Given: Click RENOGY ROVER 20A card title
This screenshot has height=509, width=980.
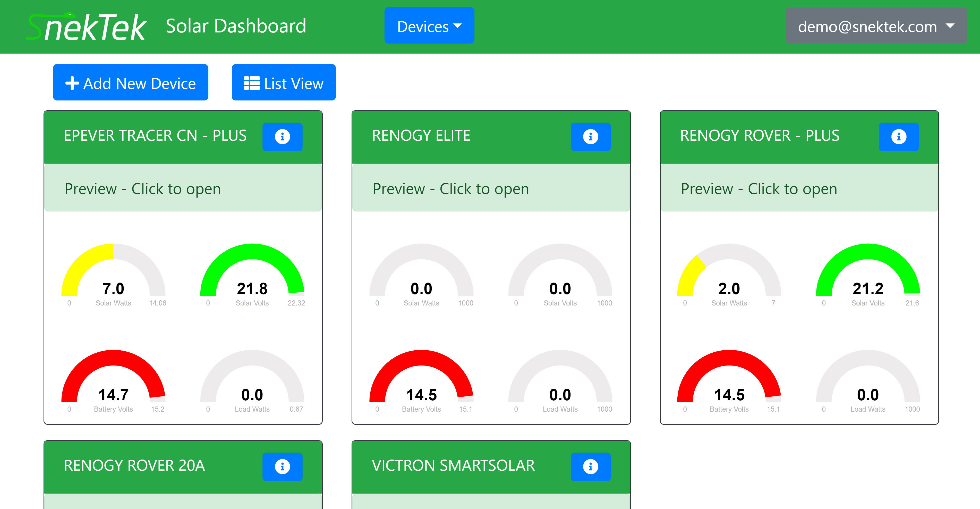Looking at the screenshot, I should pyautogui.click(x=134, y=466).
